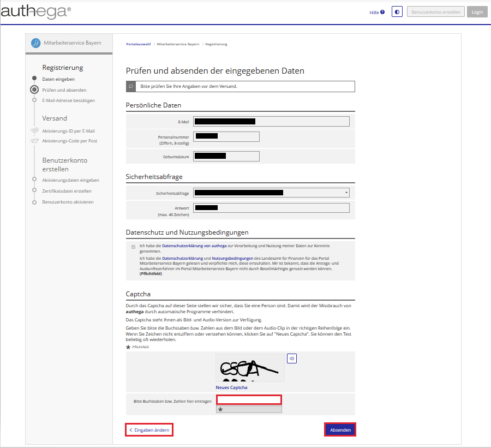This screenshot has width=491, height=448.
Task: Click the captcha image
Action: (249, 367)
